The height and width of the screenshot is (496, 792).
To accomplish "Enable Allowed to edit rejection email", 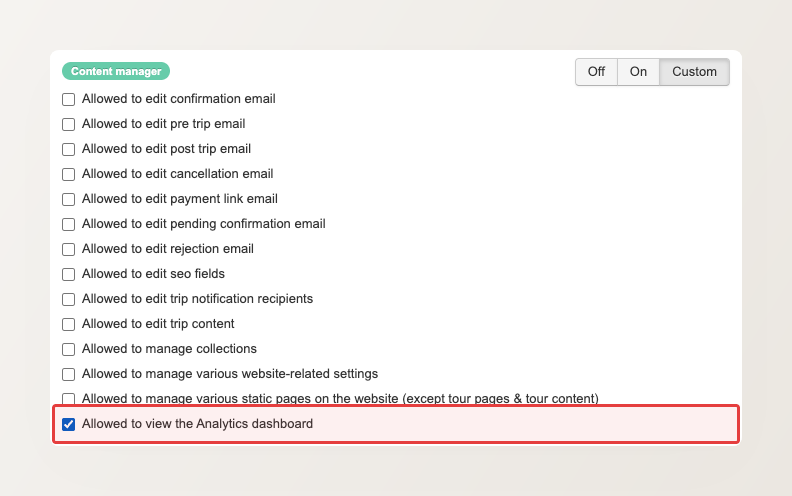I will coord(69,250).
